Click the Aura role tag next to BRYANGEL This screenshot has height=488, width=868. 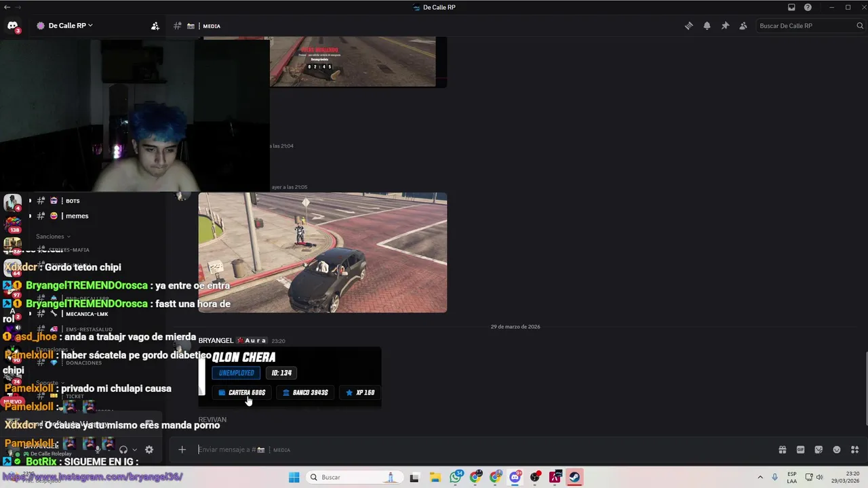click(252, 340)
